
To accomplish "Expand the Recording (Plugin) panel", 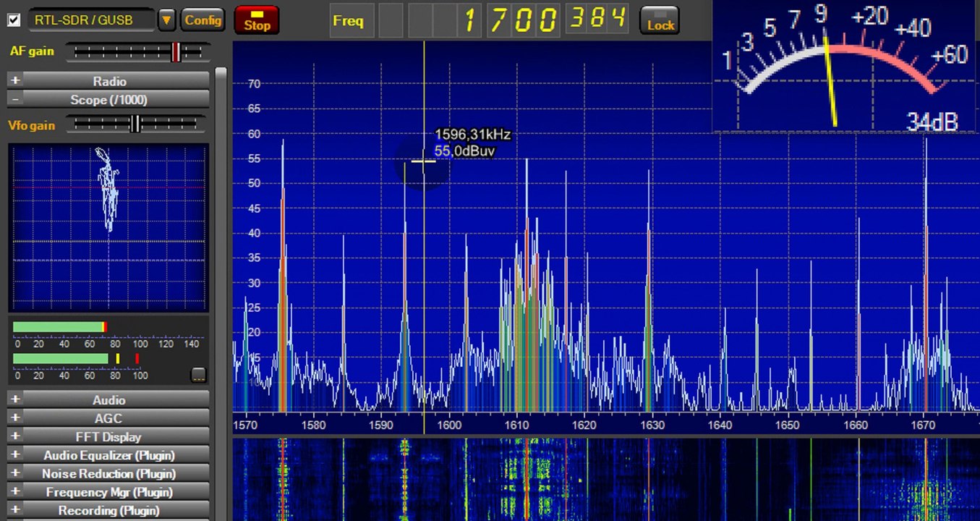I will pos(108,510).
